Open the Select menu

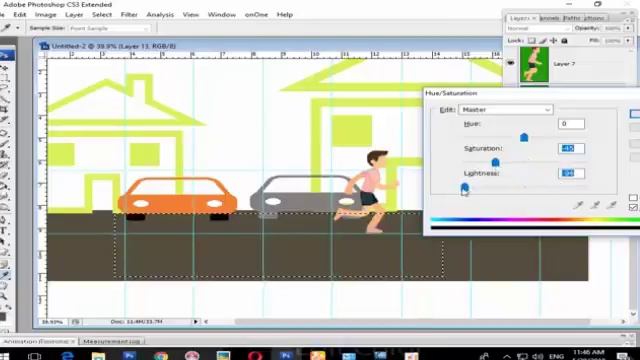point(102,15)
